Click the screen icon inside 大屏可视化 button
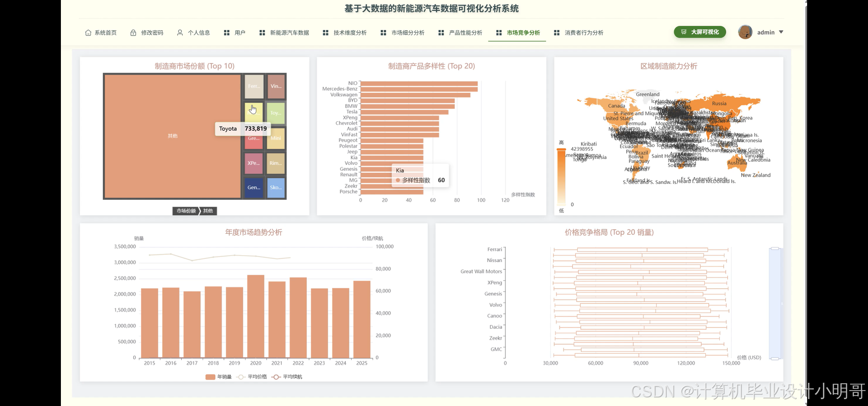Screen dimensions: 868x406 coord(683,32)
